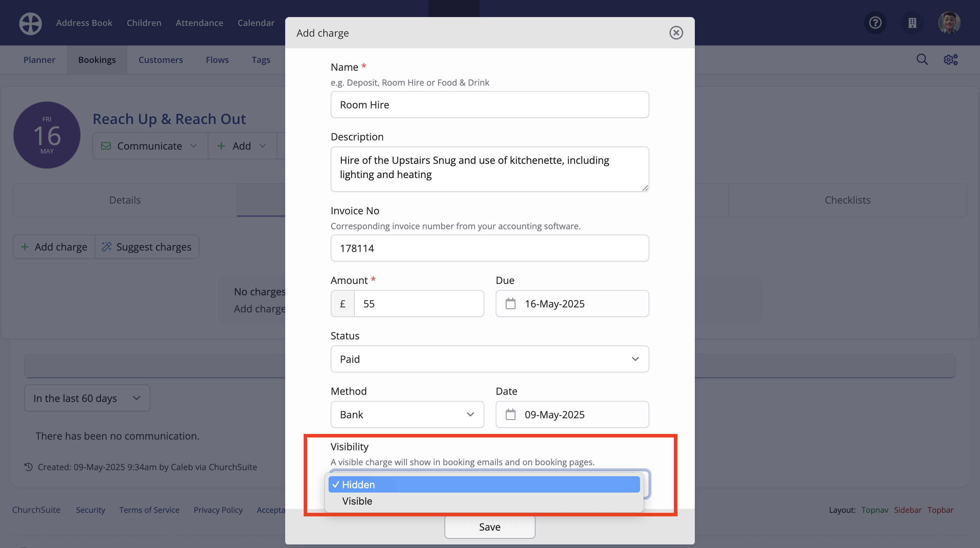The width and height of the screenshot is (980, 548).
Task: Click the building site icon
Action: coord(912,23)
